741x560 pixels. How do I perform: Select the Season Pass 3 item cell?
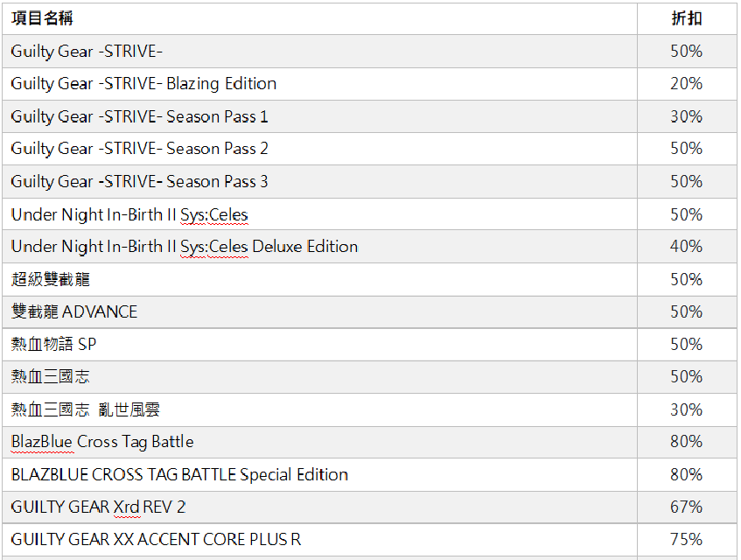(139, 182)
